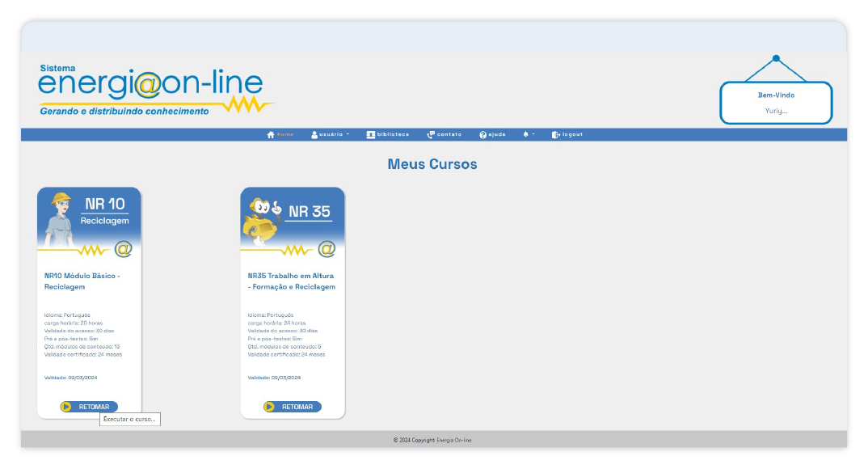Expand the usuário dropdown menu
This screenshot has width=868, height=469.
coord(331,135)
